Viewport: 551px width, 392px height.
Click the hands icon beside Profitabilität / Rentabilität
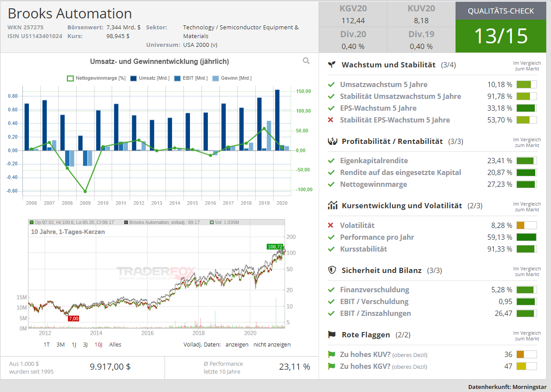coord(332,141)
